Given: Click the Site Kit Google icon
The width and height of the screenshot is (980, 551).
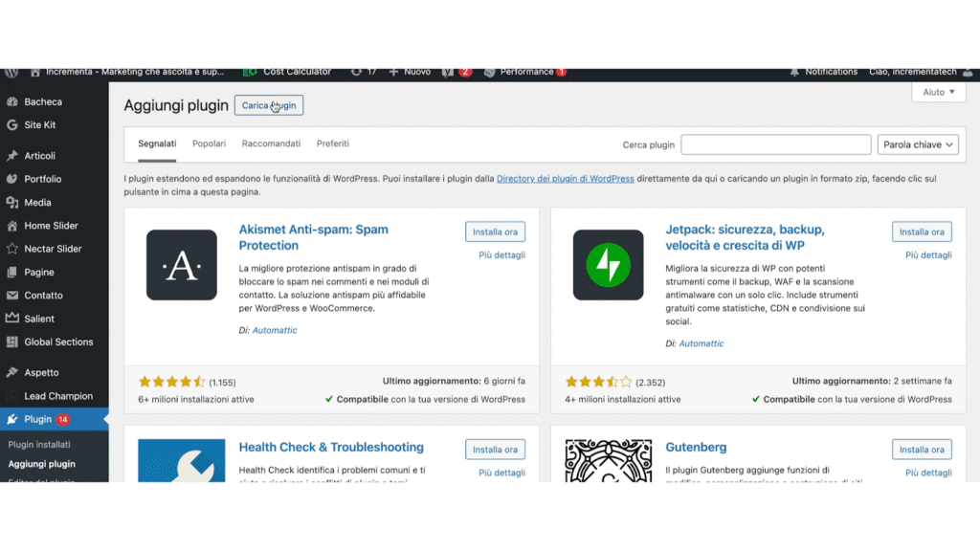Looking at the screenshot, I should (11, 124).
